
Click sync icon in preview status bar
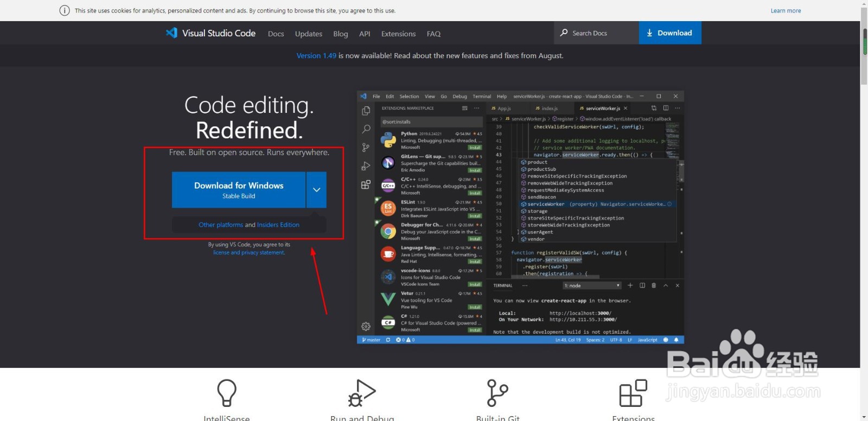pyautogui.click(x=388, y=340)
